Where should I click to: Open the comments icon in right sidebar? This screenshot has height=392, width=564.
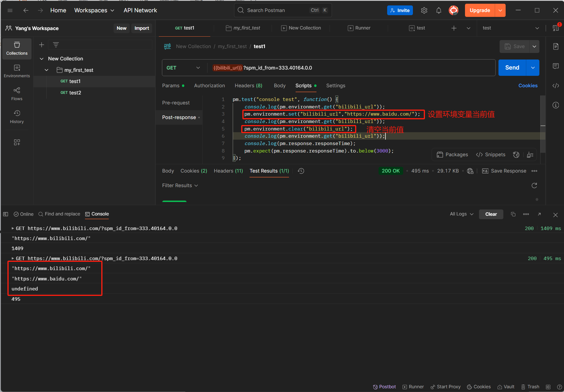pos(556,66)
